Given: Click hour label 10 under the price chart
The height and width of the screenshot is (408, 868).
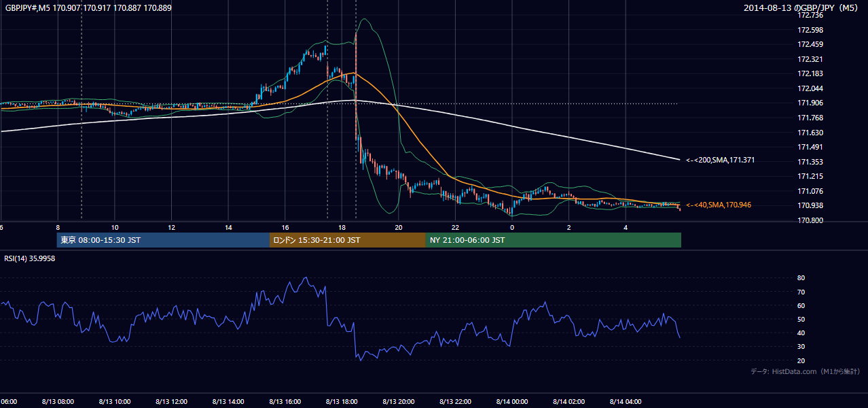Looking at the screenshot, I should point(115,227).
